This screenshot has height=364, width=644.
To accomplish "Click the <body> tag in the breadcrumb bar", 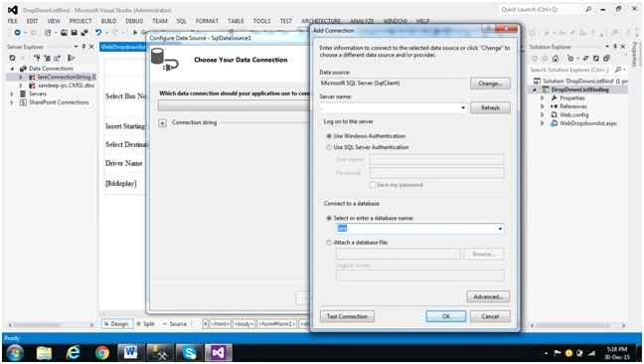I will 243,324.
